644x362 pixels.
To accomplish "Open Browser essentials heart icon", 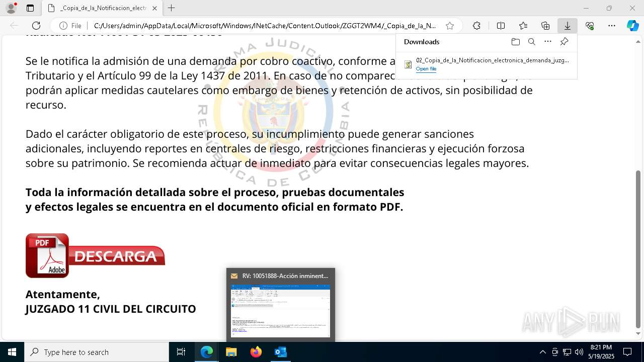I will pos(590,26).
